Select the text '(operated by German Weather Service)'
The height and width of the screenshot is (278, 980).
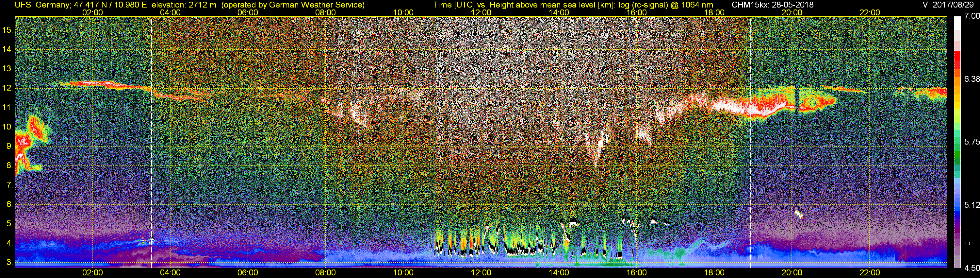[x=293, y=5]
